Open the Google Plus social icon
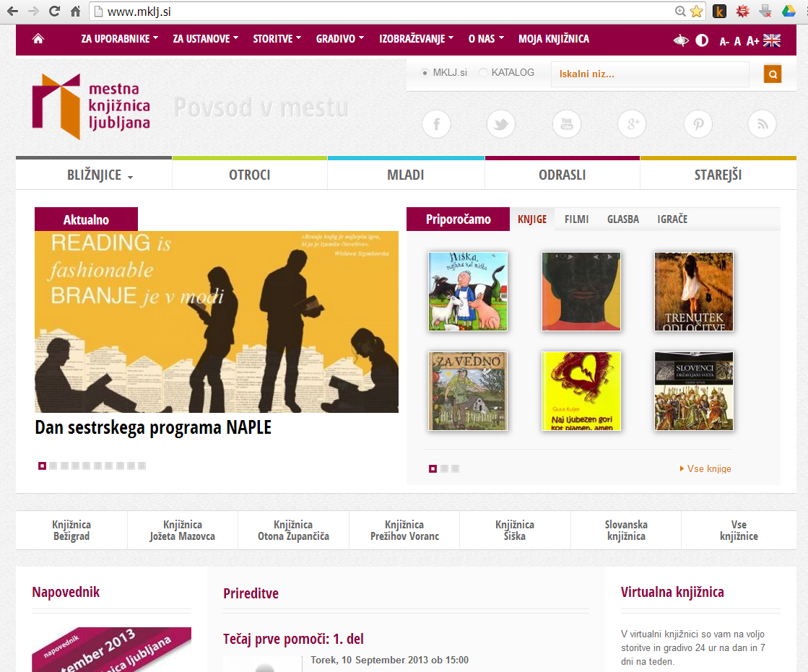Viewport: 808px width, 672px height. pos(632,124)
